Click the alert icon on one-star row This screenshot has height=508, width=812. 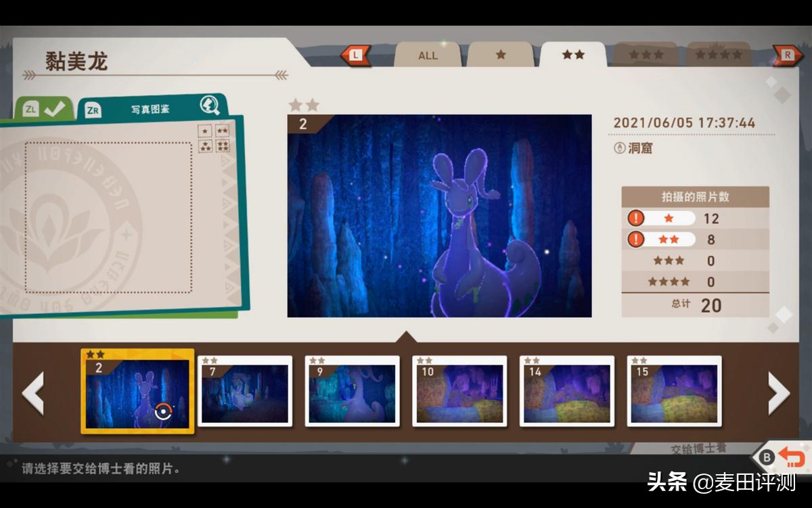(636, 218)
